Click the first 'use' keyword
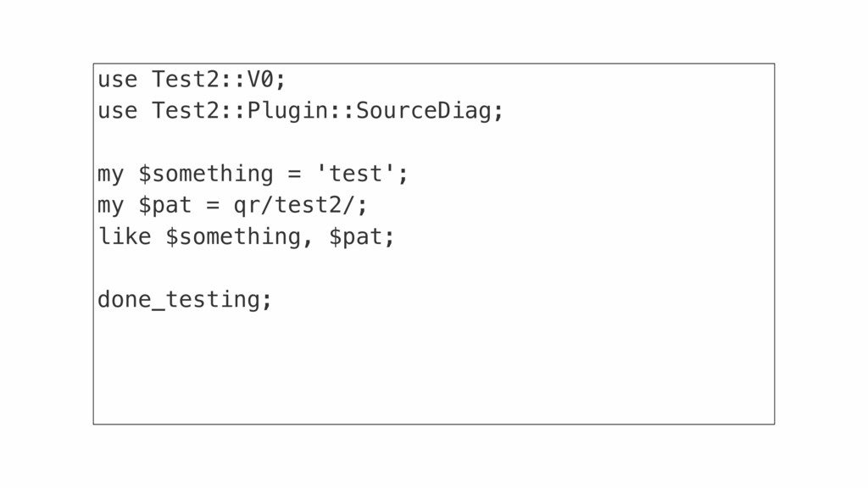 117,80
